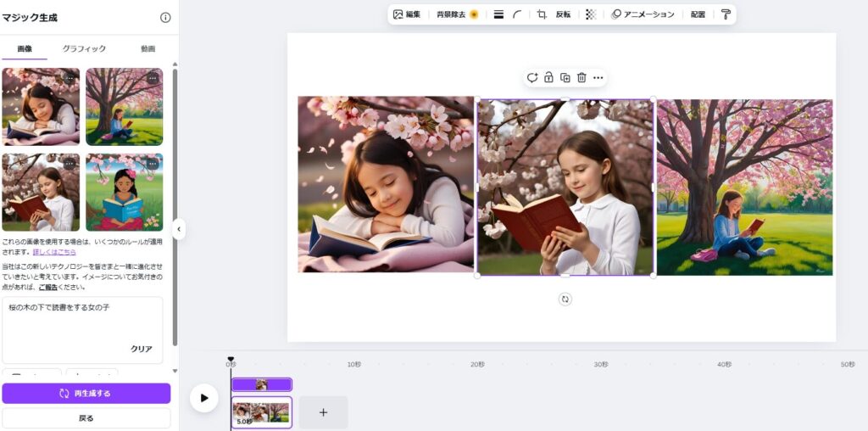This screenshot has width=868, height=431.
Task: Lock the selected image with padlock icon
Action: click(548, 77)
